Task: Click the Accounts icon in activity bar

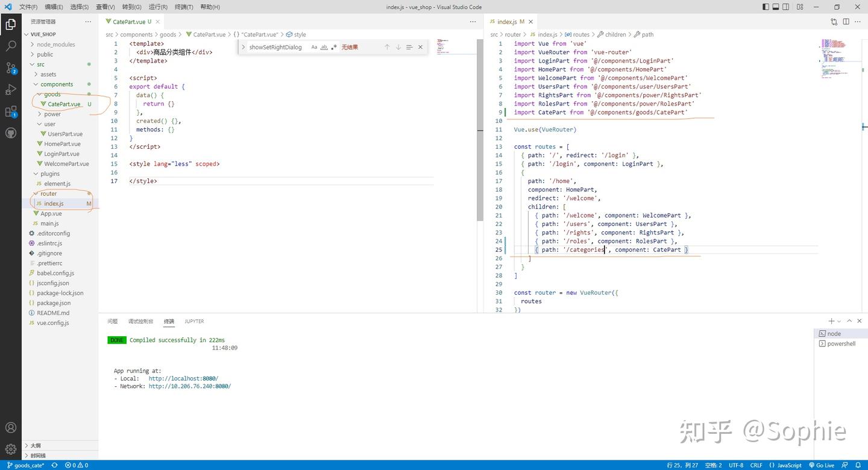Action: tap(11, 428)
